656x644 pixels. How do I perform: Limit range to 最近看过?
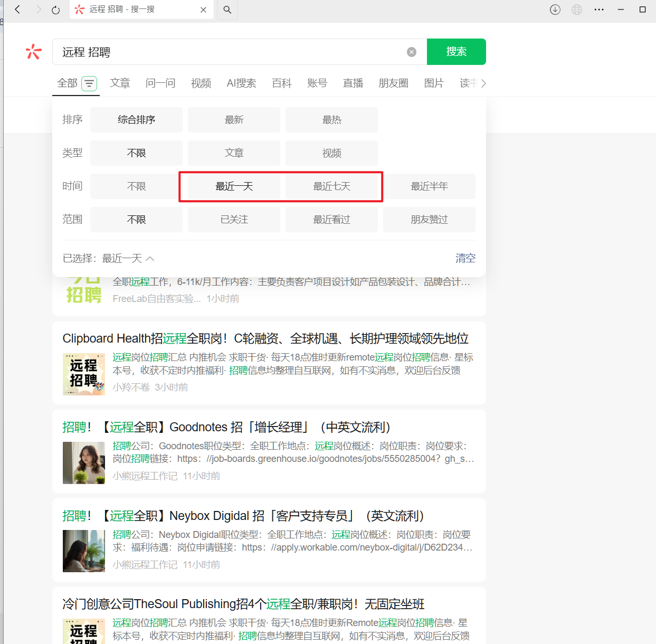point(331,220)
